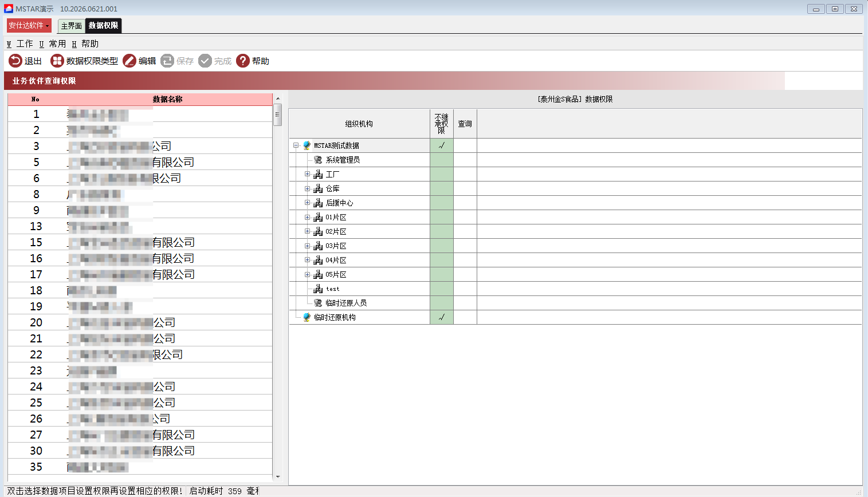Toggle 不继承权限 cell for 01片区
The height and width of the screenshot is (497, 868).
pos(442,217)
